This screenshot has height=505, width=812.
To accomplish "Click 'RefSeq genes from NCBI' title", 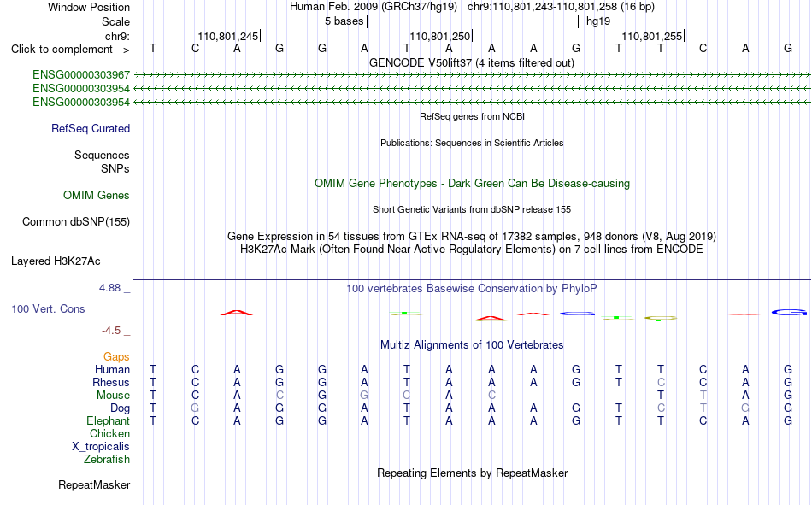I will click(x=472, y=116).
